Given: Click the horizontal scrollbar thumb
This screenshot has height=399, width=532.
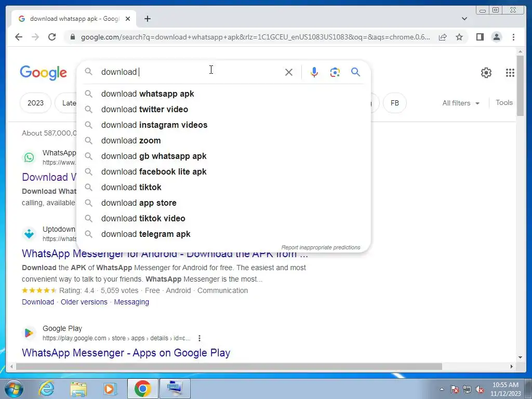Looking at the screenshot, I should (229, 366).
